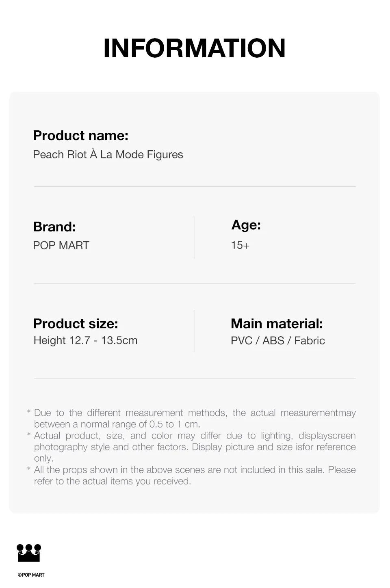Click the 'normal range of 0.5 to 1 cm' line
Image resolution: width=390 pixels, height=588 pixels.
coord(117,424)
